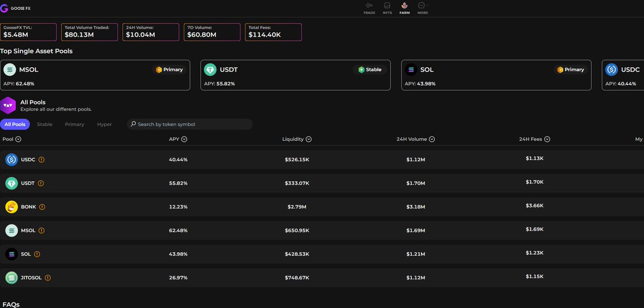This screenshot has height=308, width=644.
Task: Open the USDT top pool card
Action: tap(296, 75)
